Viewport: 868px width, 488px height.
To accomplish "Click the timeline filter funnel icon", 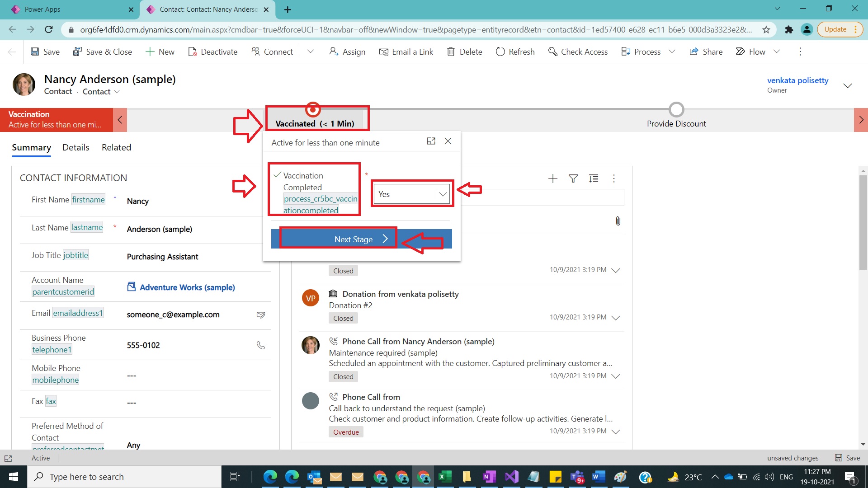I will pos(573,178).
